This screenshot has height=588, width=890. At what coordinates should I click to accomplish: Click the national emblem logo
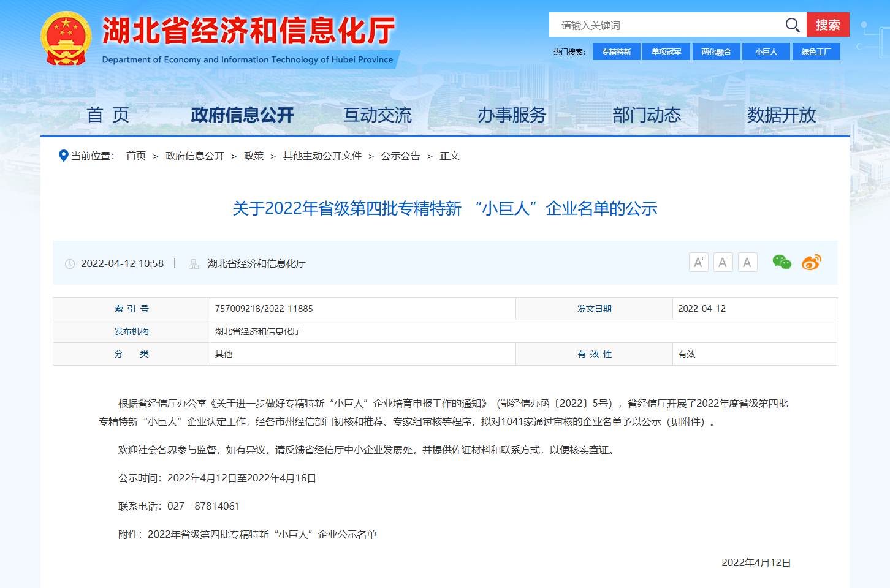pos(66,39)
